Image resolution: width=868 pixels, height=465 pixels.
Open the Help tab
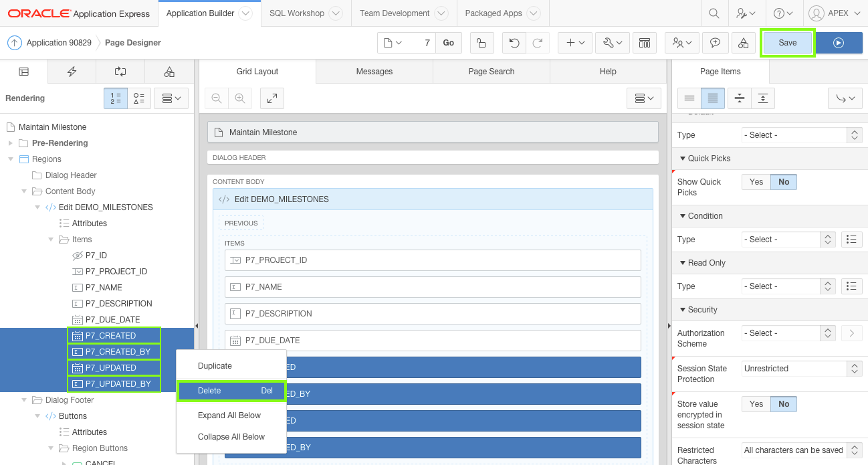click(608, 72)
